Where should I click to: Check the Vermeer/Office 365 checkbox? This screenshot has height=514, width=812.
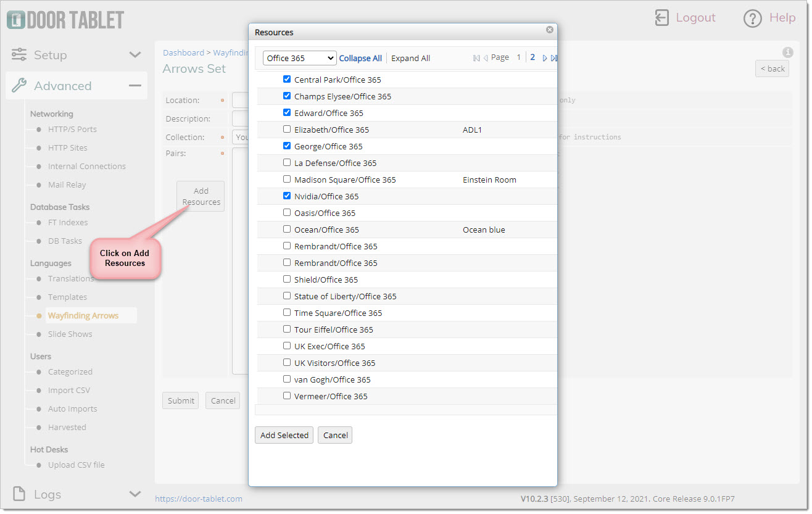tap(287, 396)
